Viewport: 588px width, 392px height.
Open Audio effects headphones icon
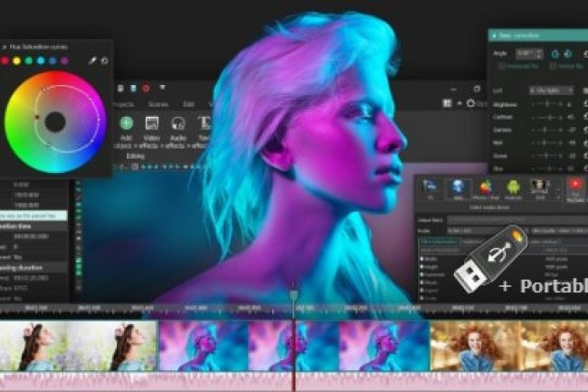coord(177,124)
